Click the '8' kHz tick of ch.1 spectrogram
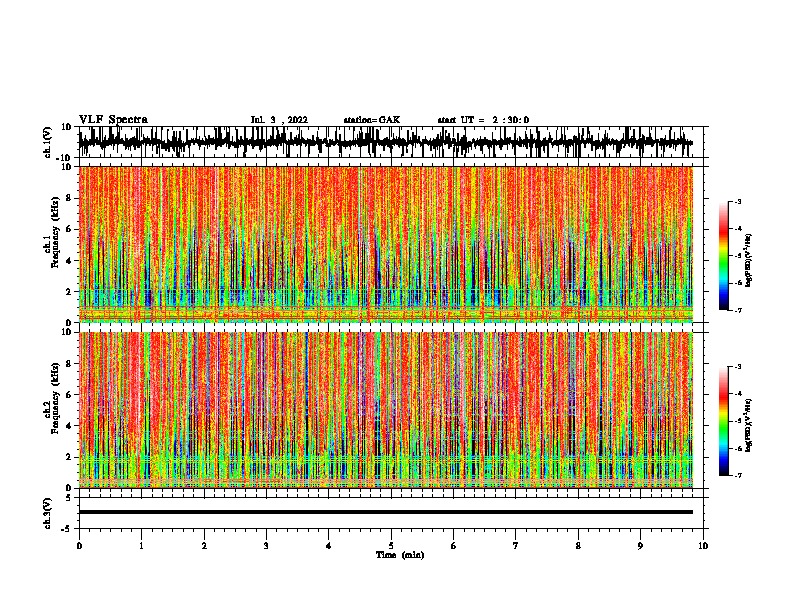Viewport: 792px width, 612px height. (x=69, y=198)
